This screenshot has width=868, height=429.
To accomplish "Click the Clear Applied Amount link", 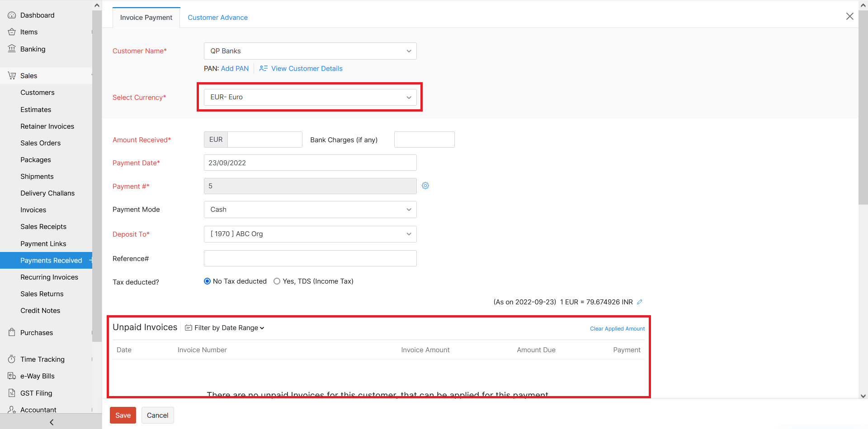I will coord(617,328).
